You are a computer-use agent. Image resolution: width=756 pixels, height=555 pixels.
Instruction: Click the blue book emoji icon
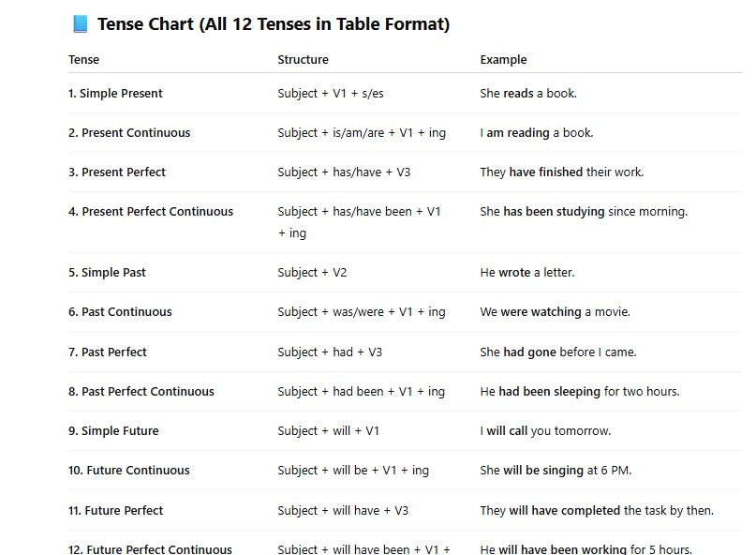(x=80, y=23)
